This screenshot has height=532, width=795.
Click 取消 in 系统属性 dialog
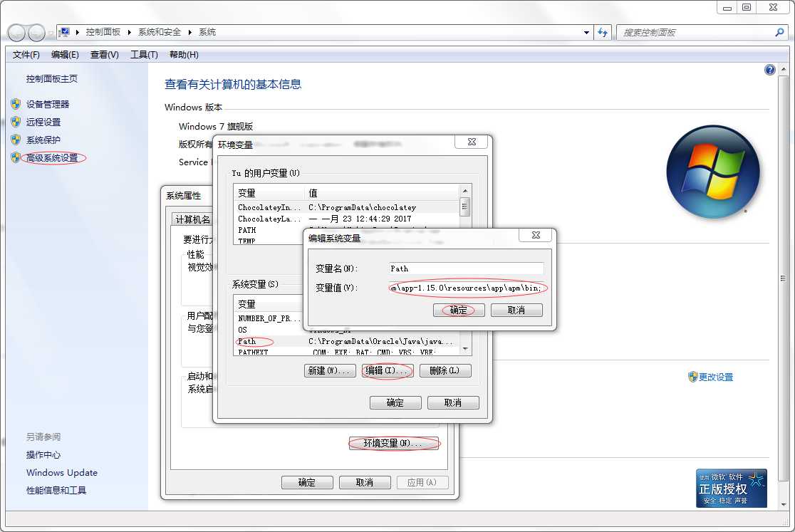click(365, 482)
